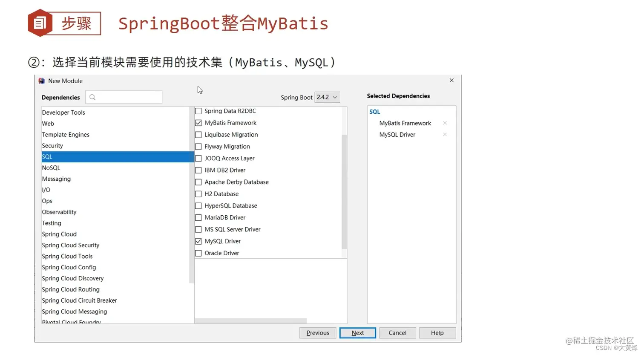Click the SQL group header in Selected Dependencies
Viewport: 644px width, 355px height.
coord(375,112)
